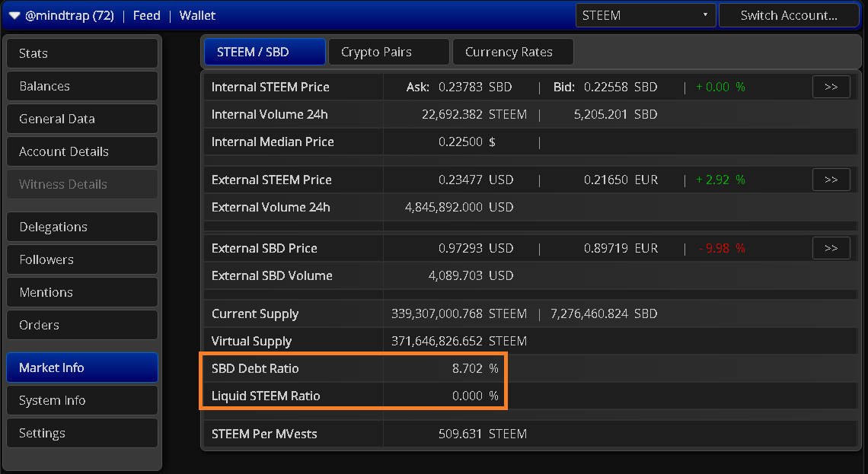Open the account menu triangle icon
The width and height of the screenshot is (868, 474).
[14, 15]
